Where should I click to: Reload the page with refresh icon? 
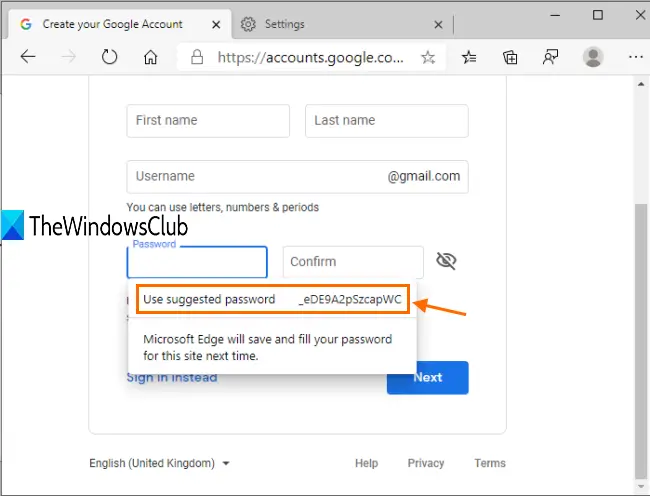coord(109,56)
